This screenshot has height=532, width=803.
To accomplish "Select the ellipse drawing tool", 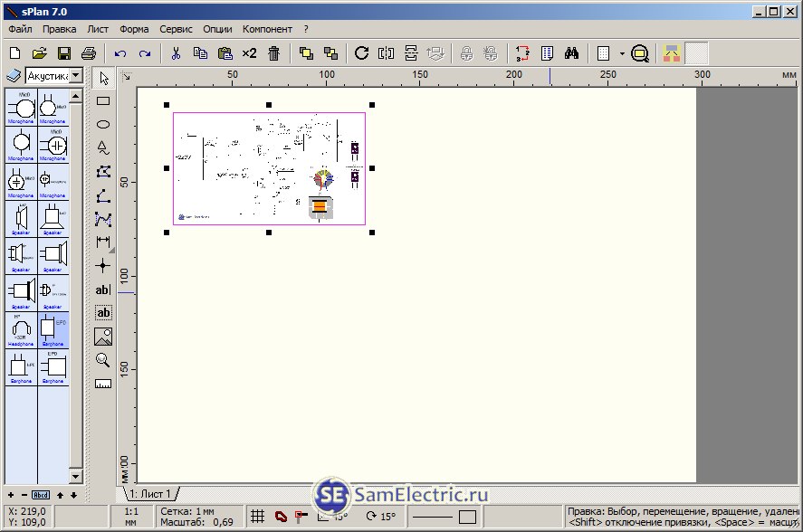I will 103,125.
